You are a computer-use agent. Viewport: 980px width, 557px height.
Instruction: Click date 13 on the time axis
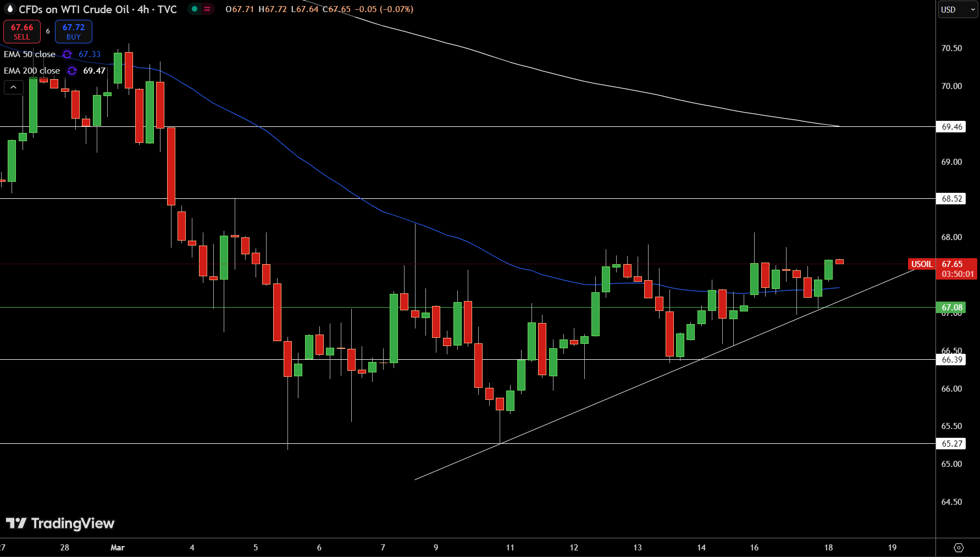click(x=638, y=548)
